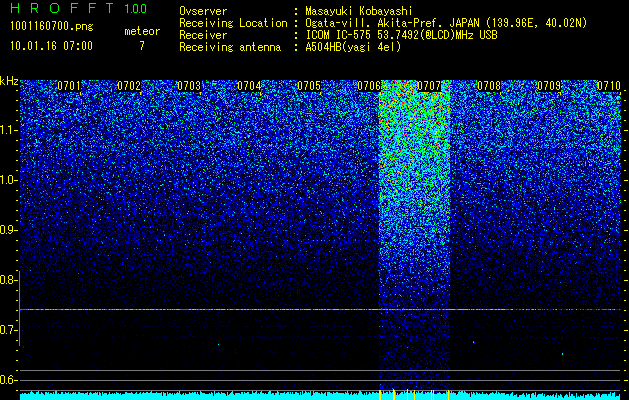
Task: Click the kHz axis unit label
Action: (9, 81)
